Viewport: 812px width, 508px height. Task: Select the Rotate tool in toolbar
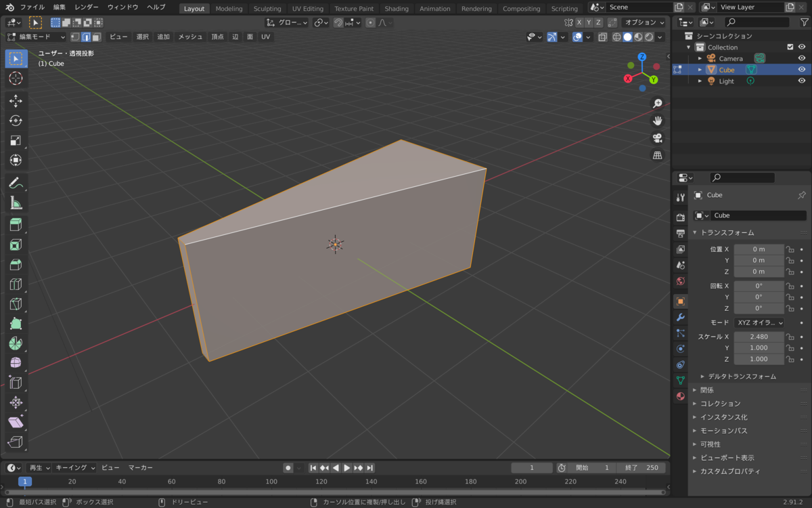[16, 121]
